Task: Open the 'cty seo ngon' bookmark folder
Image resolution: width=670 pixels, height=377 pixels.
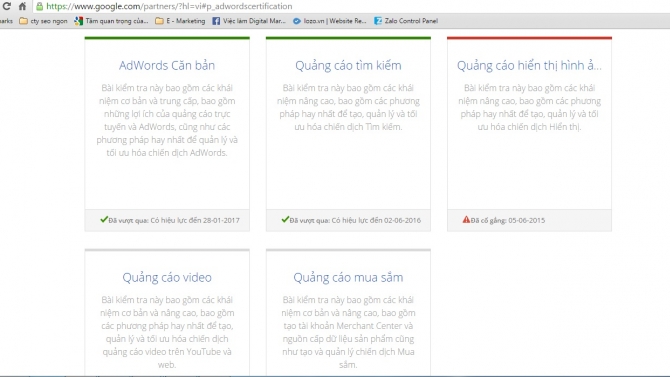Action: tap(43, 21)
